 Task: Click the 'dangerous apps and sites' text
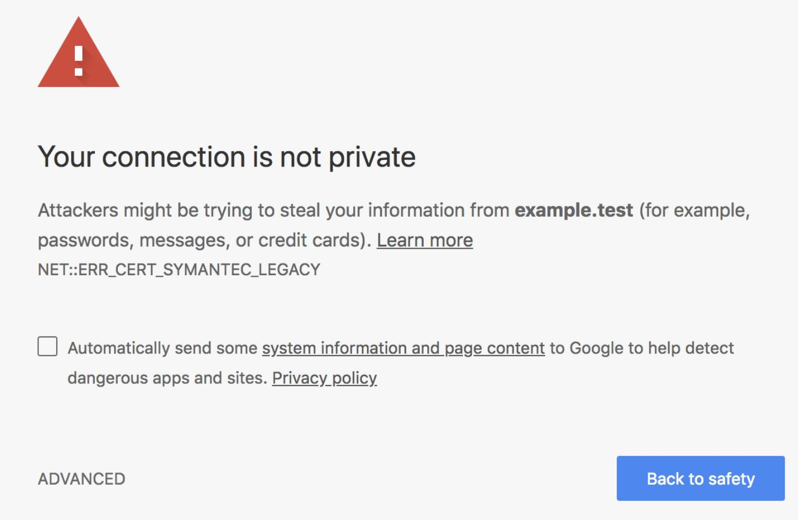(x=166, y=378)
